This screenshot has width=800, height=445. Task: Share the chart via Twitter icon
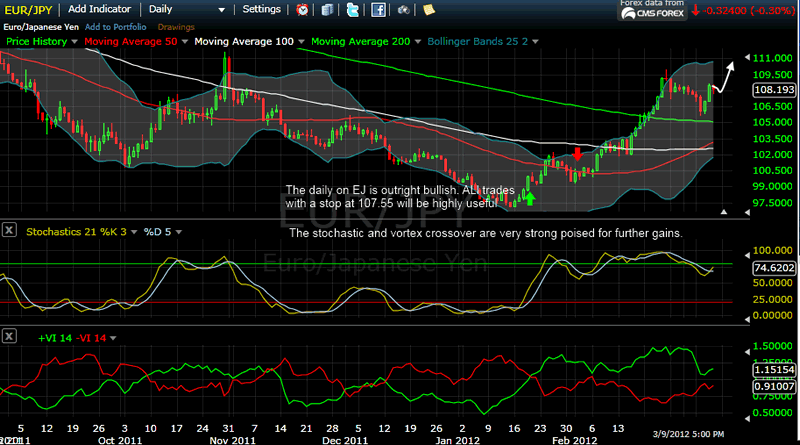pyautogui.click(x=353, y=9)
